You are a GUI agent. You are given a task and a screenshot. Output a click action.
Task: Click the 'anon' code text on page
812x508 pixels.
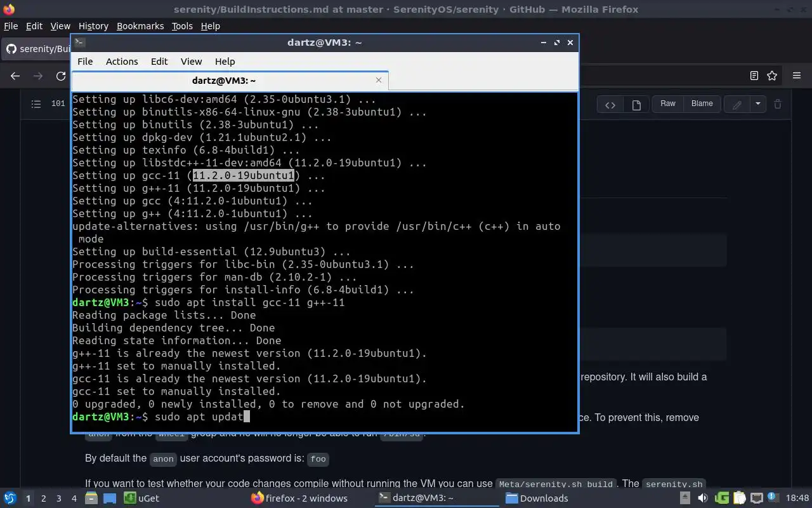[163, 458]
